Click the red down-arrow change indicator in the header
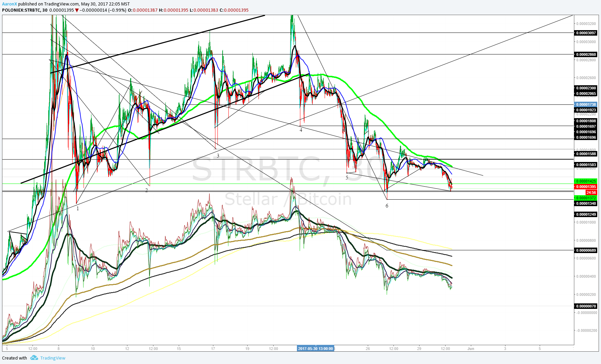 pos(77,10)
